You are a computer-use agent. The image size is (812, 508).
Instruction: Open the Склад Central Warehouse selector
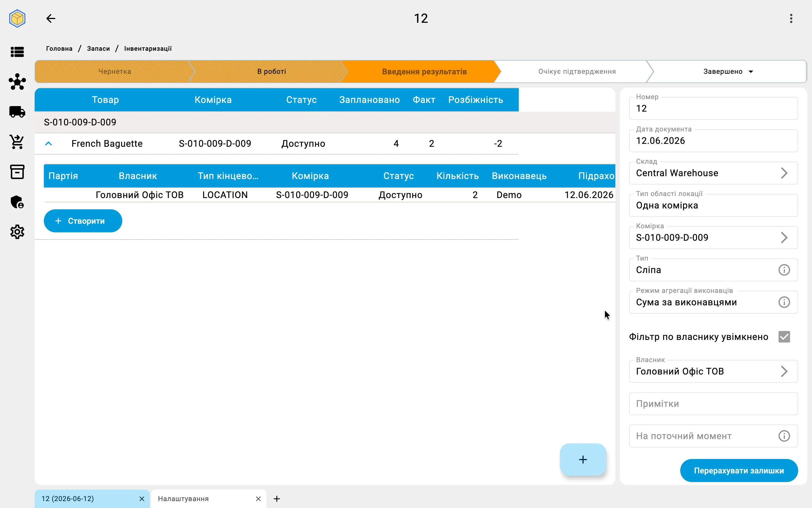coord(713,173)
